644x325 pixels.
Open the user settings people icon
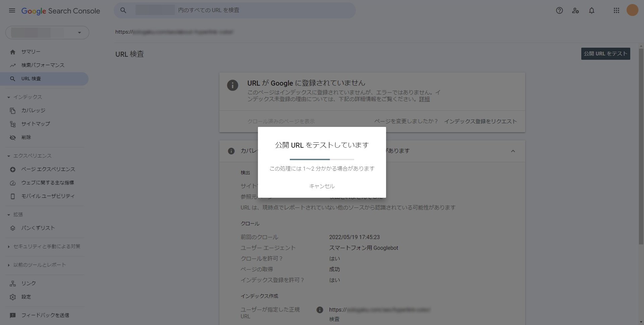click(575, 10)
